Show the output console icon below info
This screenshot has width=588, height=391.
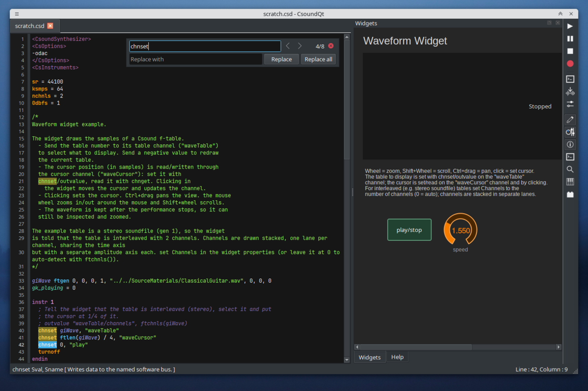570,157
